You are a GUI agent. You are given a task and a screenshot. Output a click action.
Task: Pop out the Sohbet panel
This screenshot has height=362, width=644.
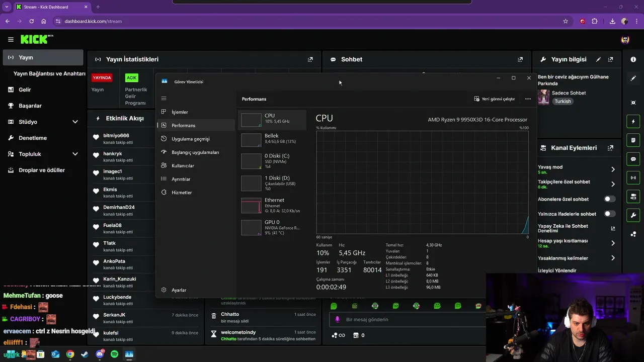[520, 59]
